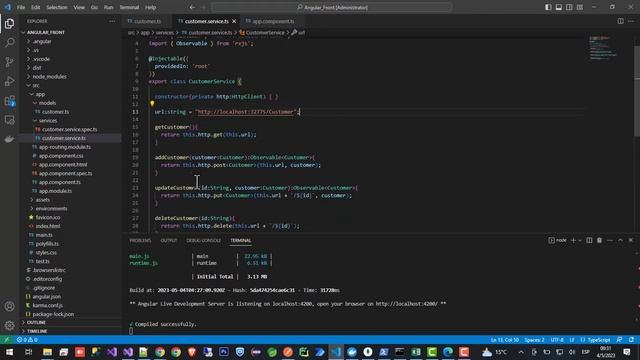Kill terminal with trash icon

(x=599, y=240)
